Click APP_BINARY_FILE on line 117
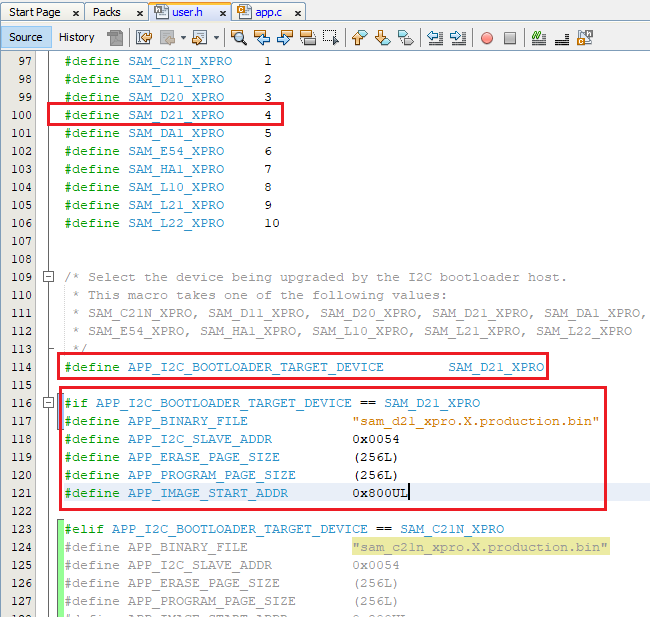The image size is (650, 617). (x=187, y=421)
